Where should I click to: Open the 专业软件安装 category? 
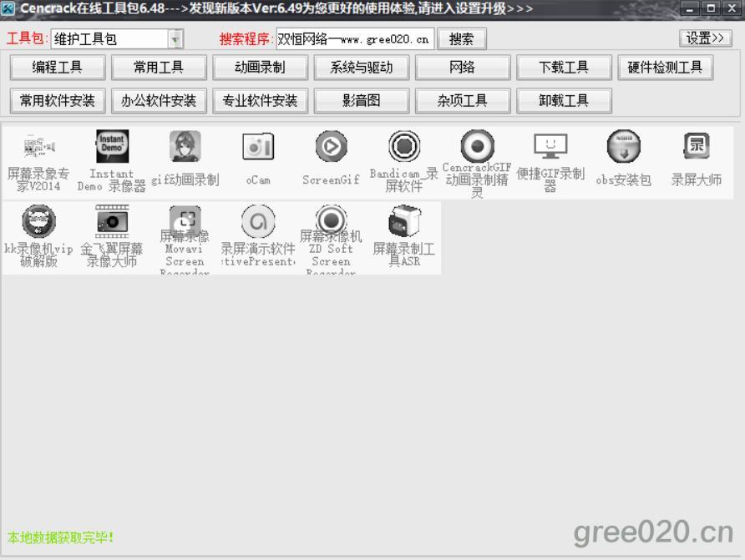[260, 101]
